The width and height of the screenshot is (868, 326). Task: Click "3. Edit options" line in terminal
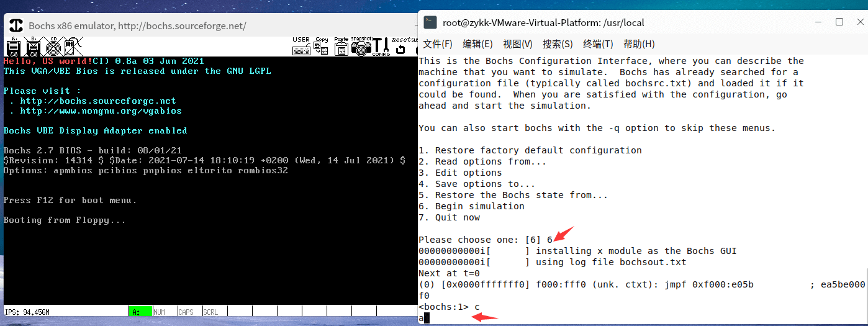[x=460, y=173]
